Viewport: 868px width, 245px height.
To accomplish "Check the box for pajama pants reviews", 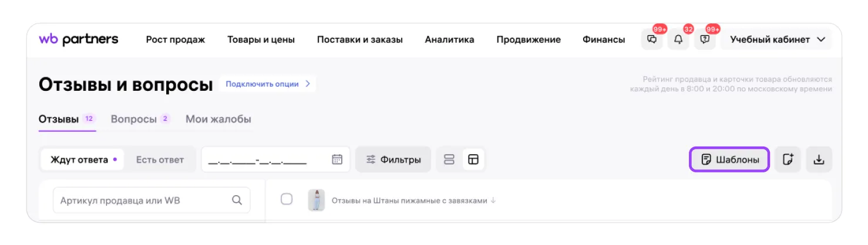I will (x=287, y=199).
